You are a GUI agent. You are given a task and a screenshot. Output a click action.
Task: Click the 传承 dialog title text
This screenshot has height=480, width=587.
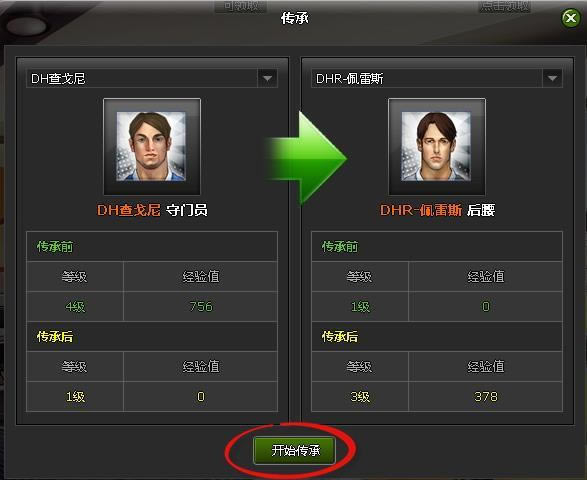295,18
